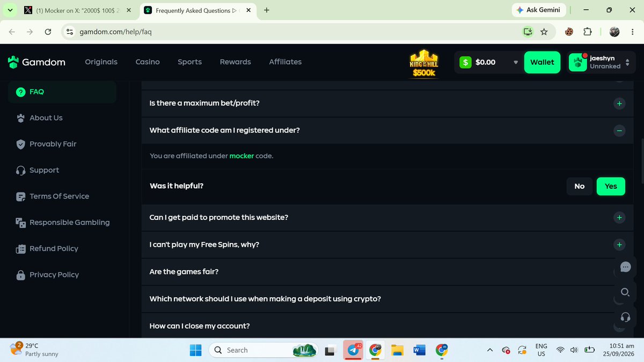Viewport: 644px width, 362px height.
Task: Open the Sports menu
Action: click(190, 62)
